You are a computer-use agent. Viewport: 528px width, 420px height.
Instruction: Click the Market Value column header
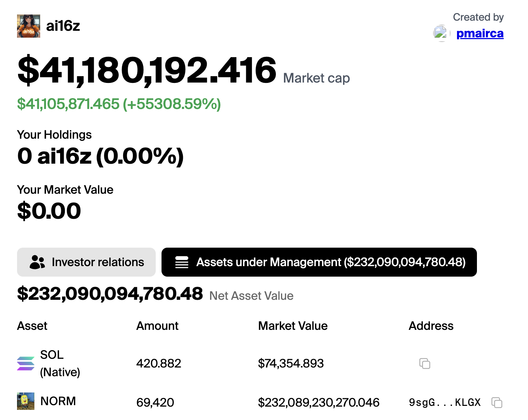(293, 326)
